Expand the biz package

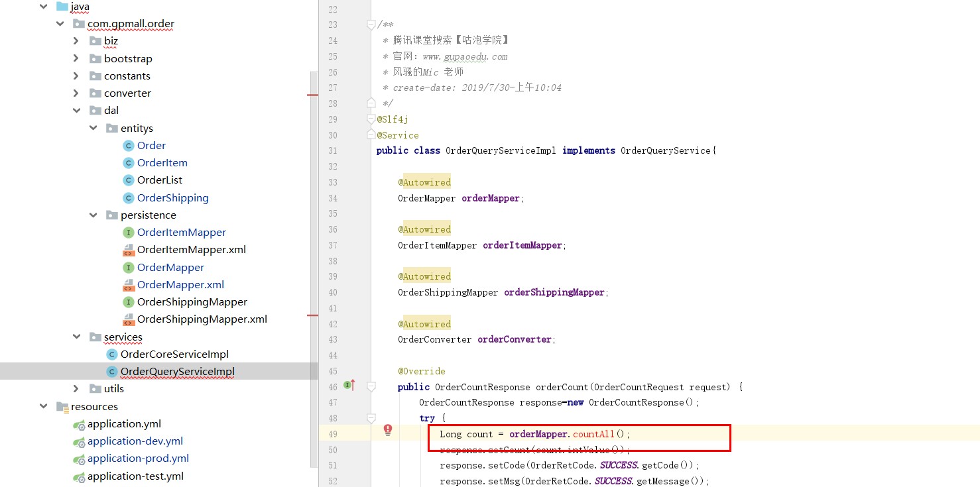point(76,41)
